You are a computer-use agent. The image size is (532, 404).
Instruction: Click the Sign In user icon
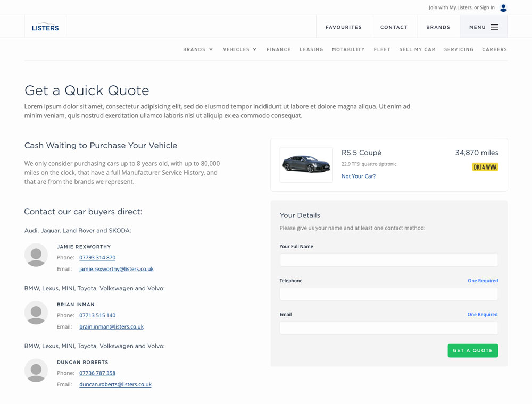503,7
